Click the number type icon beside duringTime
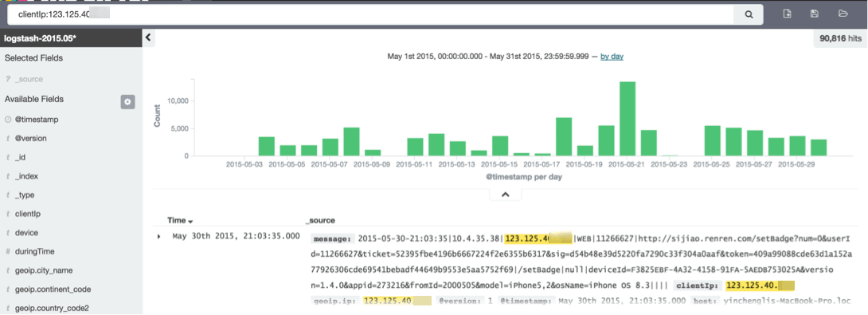868x315 pixels. point(8,251)
